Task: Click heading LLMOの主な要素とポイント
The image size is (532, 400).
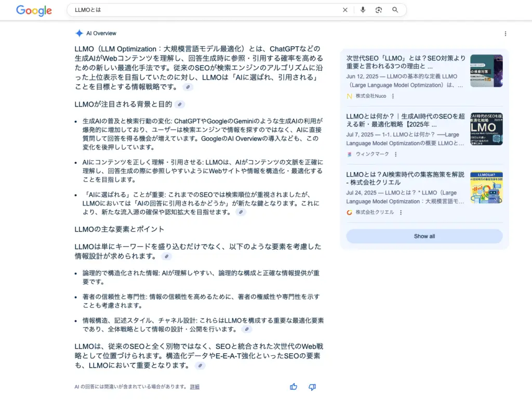Action: tap(119, 229)
